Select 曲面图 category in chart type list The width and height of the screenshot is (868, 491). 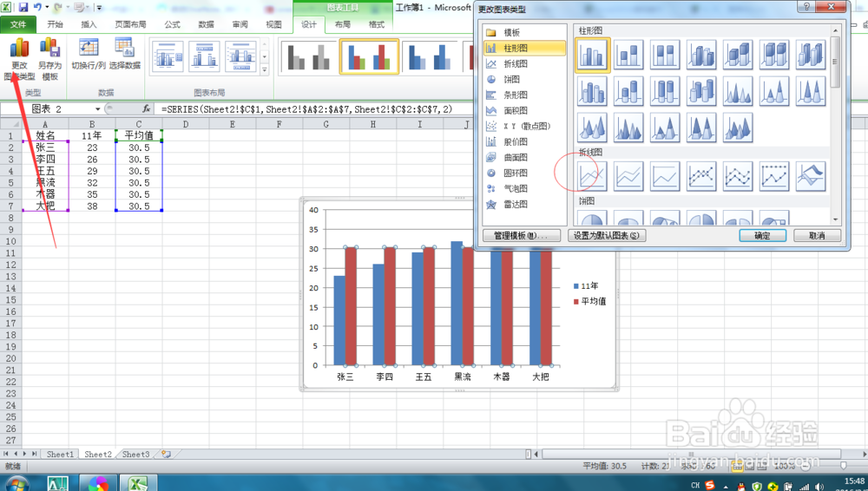pos(525,157)
